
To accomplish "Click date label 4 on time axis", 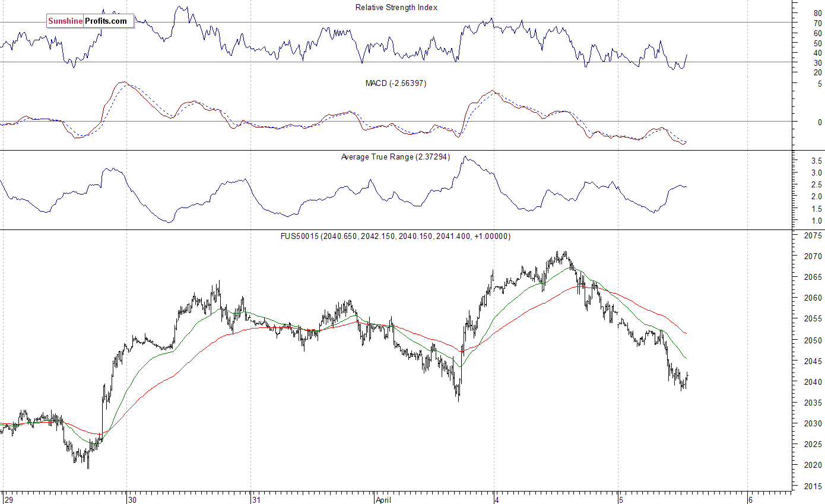I will point(498,499).
